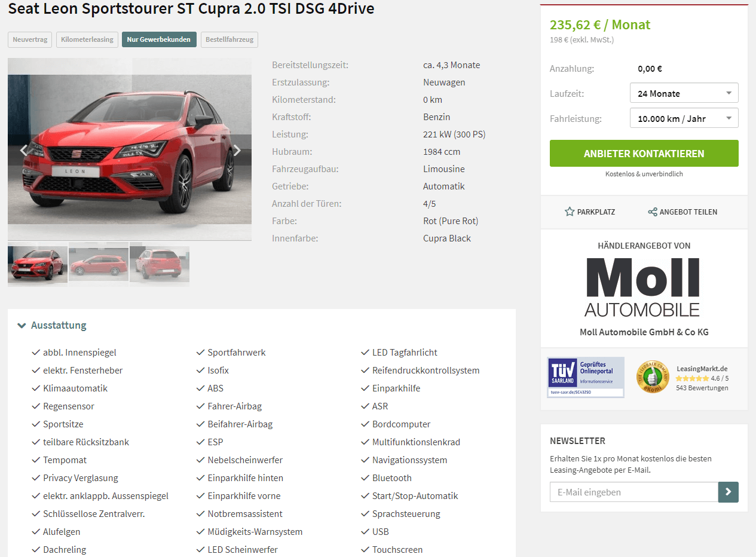Click the Kilometerleasing tag
This screenshot has width=756, height=557.
87,39
